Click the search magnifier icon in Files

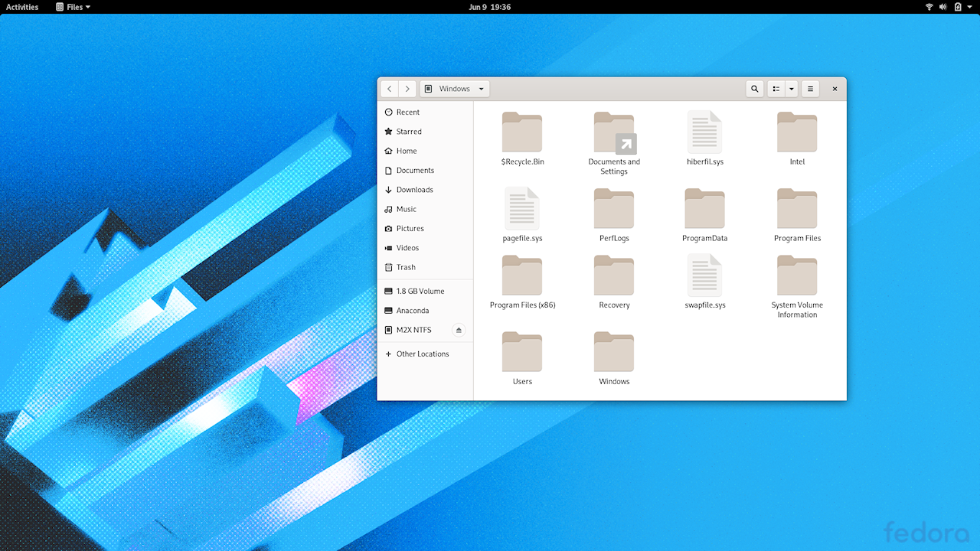[755, 89]
